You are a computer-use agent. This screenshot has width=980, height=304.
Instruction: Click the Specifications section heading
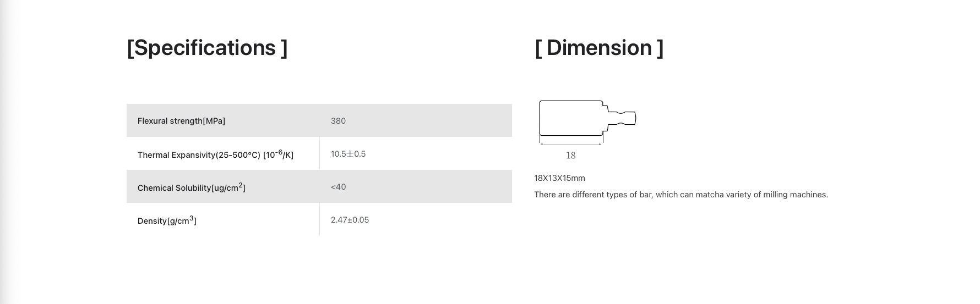pyautogui.click(x=207, y=48)
